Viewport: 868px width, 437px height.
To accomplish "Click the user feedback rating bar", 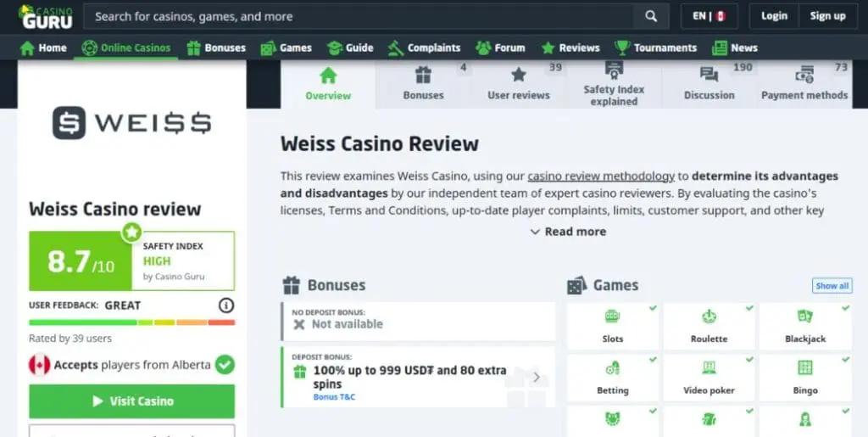I will (x=131, y=322).
